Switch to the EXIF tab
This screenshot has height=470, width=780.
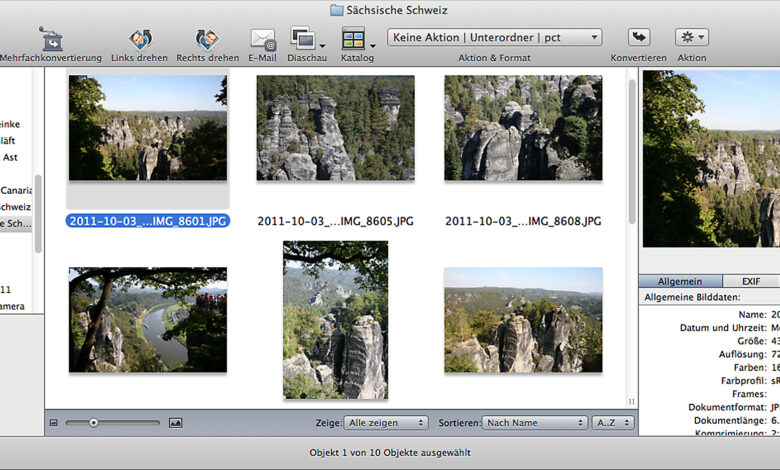[x=751, y=281]
